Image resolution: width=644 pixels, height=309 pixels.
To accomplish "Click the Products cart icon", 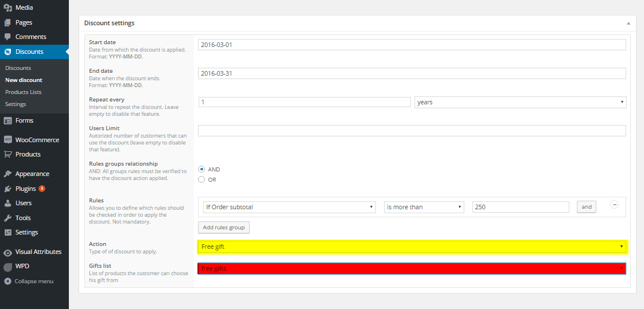I will (x=7, y=154).
